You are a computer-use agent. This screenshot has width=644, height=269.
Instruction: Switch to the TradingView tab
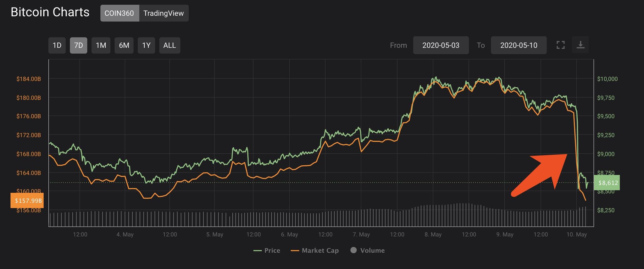coord(164,13)
